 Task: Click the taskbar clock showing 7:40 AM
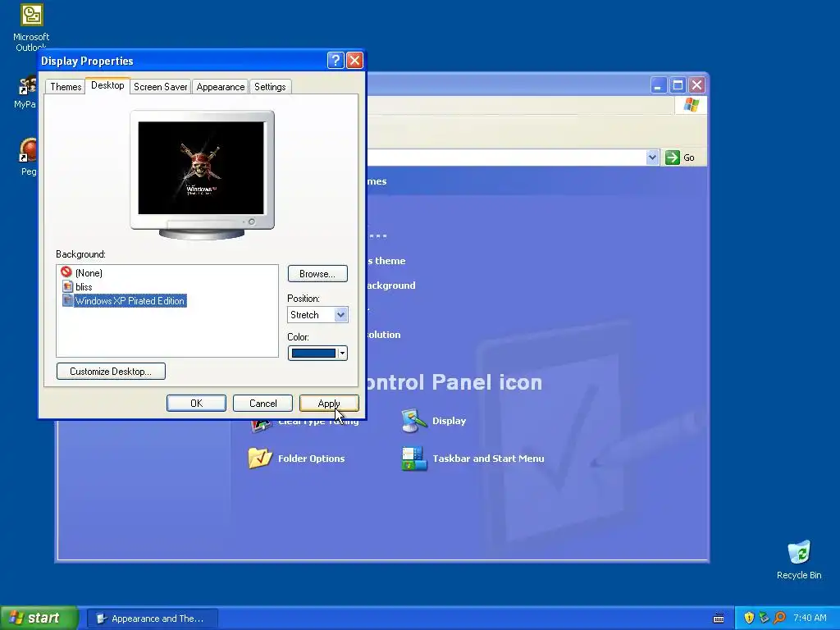click(810, 618)
